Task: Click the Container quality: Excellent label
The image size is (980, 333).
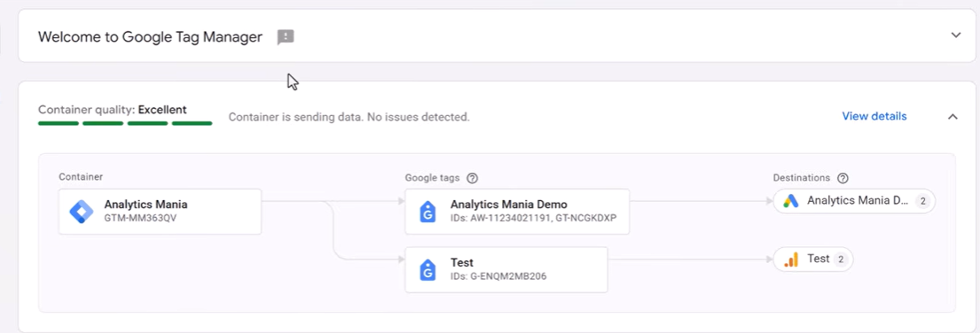Action: click(x=113, y=110)
